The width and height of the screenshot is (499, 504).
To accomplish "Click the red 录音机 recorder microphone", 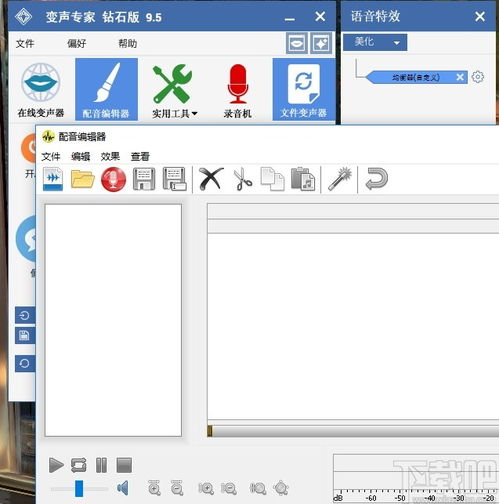I will click(x=237, y=90).
